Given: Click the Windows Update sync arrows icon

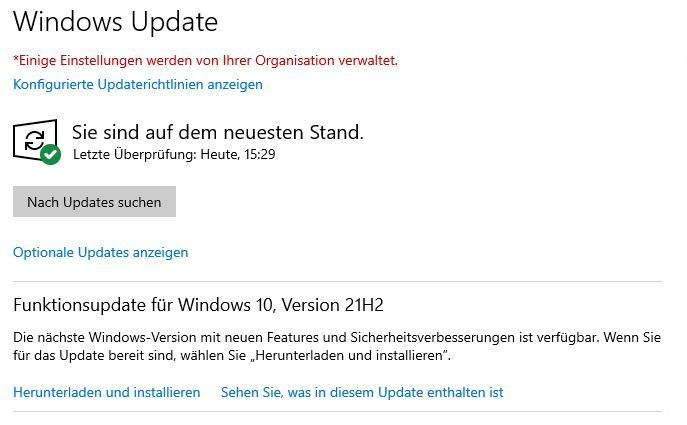Looking at the screenshot, I should 34,140.
